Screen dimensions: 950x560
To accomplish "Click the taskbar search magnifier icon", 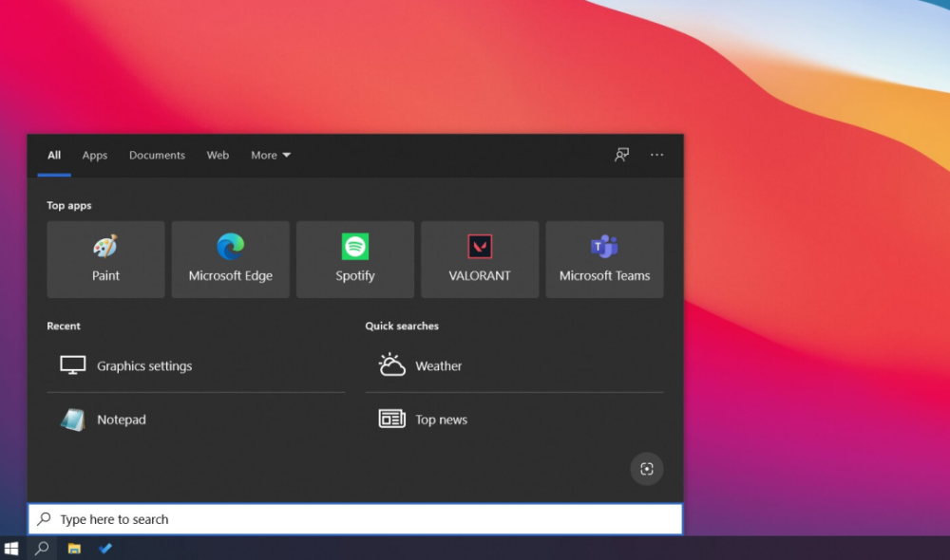I will click(42, 549).
